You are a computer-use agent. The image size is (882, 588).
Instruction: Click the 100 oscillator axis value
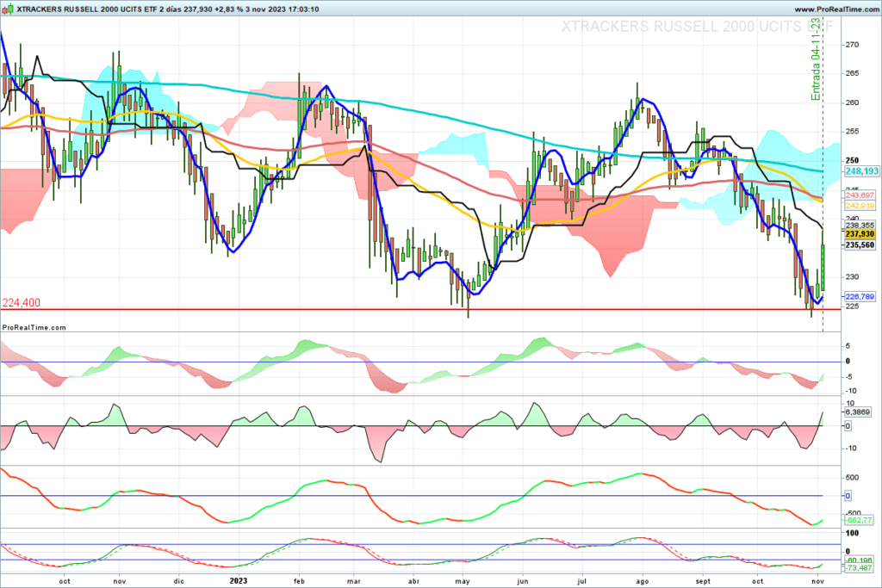[852, 533]
